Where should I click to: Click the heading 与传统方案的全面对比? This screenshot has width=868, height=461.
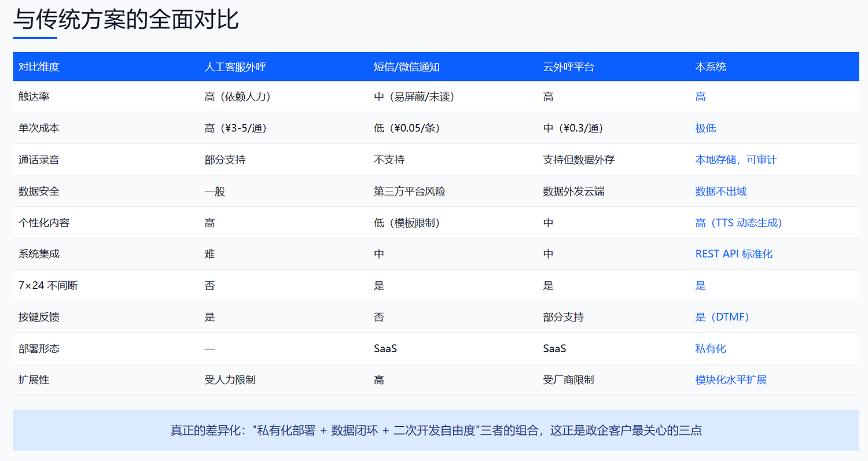click(x=126, y=20)
